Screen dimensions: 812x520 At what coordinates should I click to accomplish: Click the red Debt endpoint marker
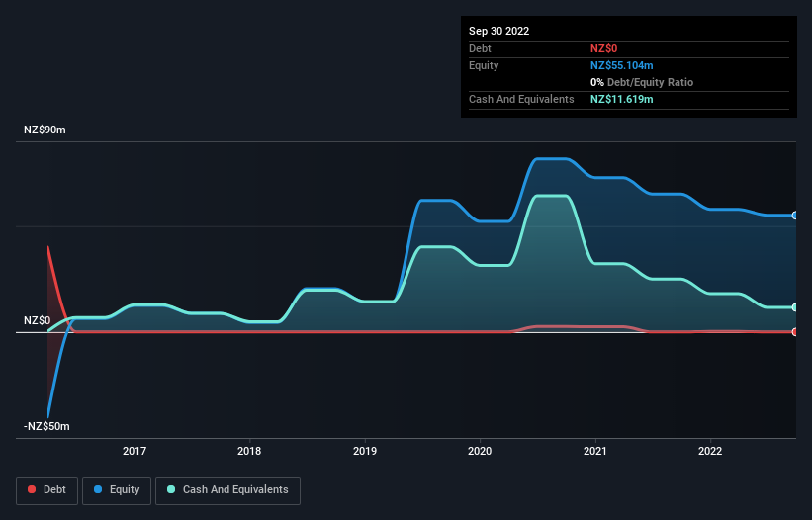(x=795, y=332)
